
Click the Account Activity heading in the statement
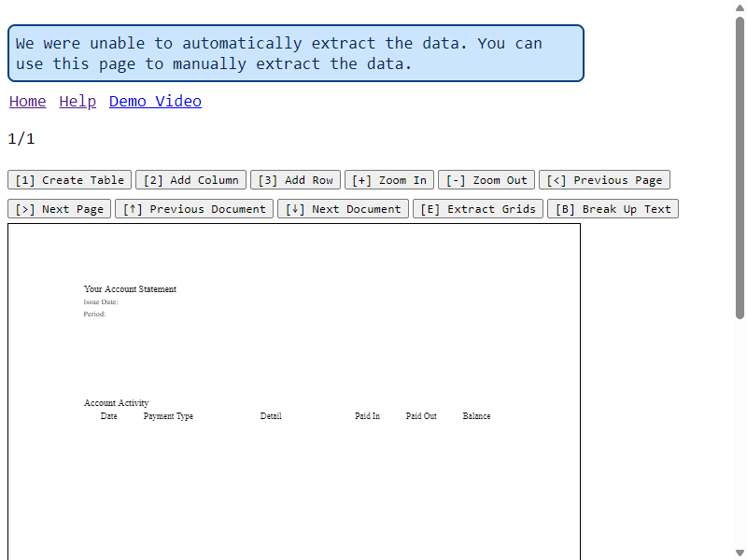coord(116,402)
